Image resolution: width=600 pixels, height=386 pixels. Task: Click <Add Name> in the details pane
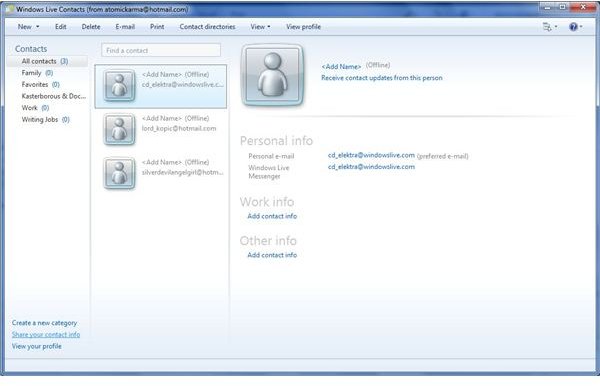click(x=341, y=67)
